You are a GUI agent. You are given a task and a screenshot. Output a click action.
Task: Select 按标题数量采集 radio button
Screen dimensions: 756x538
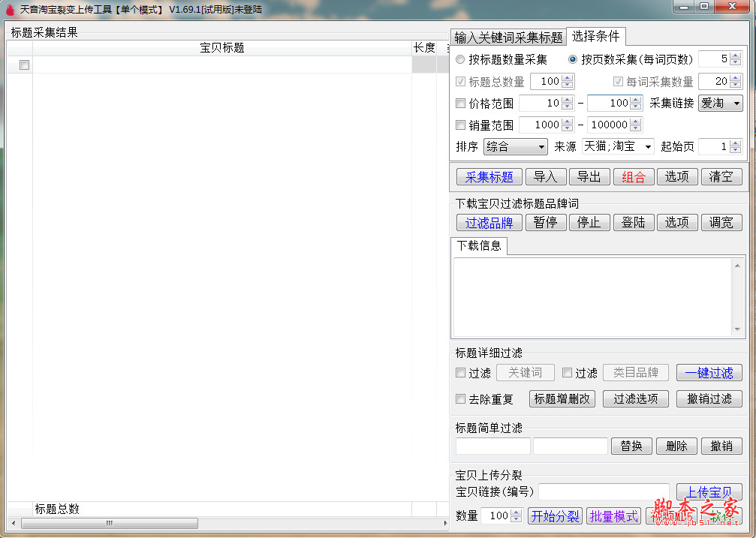(460, 59)
